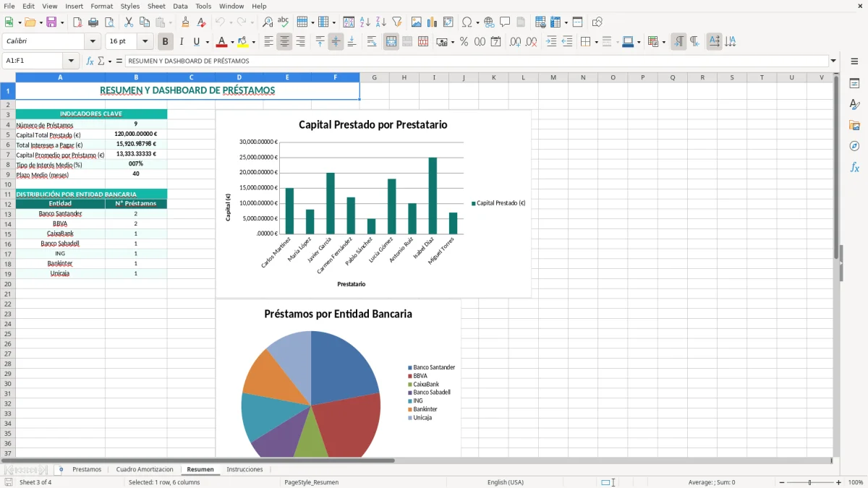Open Find & Replace icon

click(x=268, y=22)
